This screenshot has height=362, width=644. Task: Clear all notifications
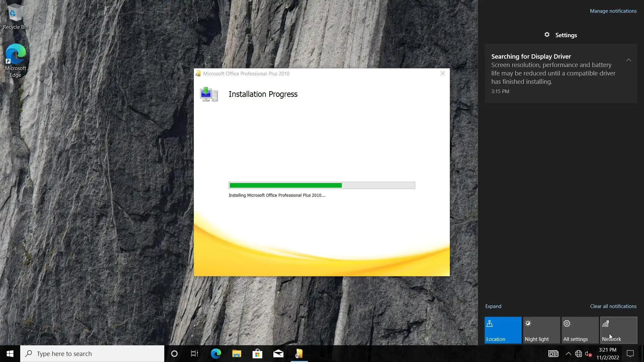(613, 306)
